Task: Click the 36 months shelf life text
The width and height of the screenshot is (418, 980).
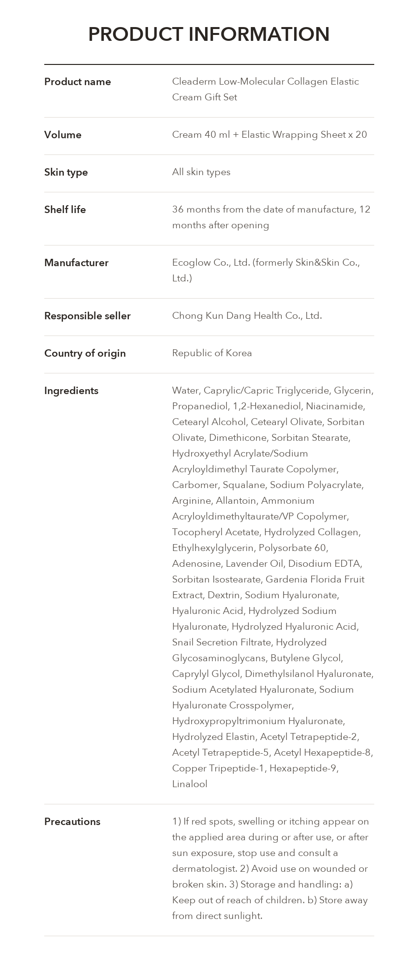Action: (x=271, y=217)
